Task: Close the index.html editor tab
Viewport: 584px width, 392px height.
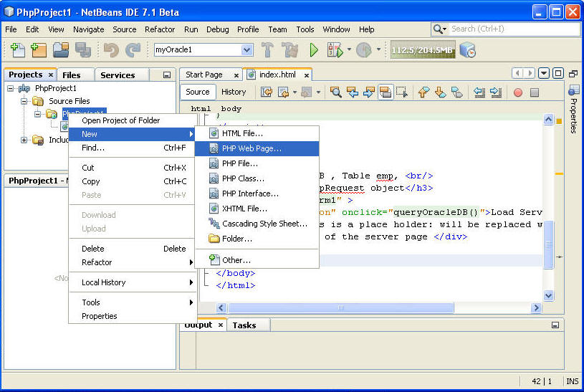Action: point(307,75)
